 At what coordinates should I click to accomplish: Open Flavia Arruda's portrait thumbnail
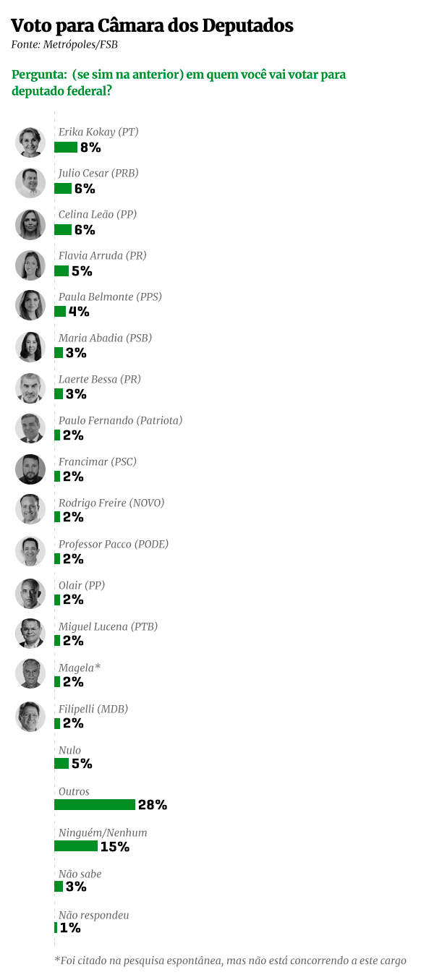click(x=30, y=265)
